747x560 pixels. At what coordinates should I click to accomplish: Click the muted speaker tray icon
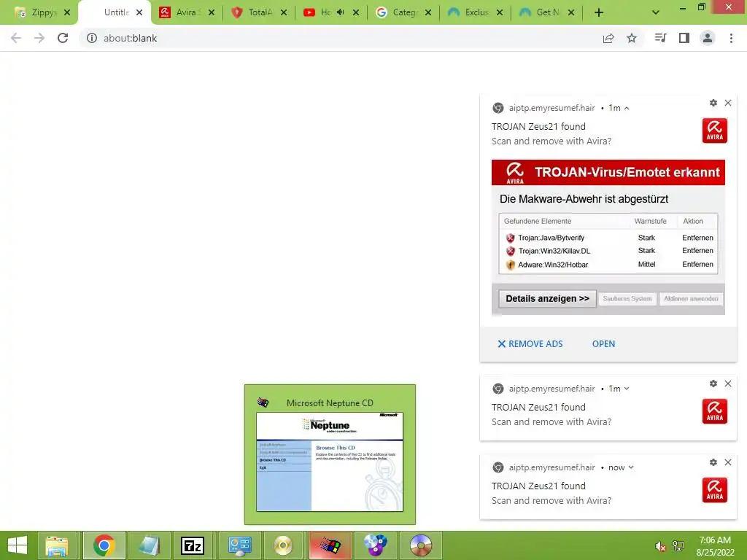660,546
